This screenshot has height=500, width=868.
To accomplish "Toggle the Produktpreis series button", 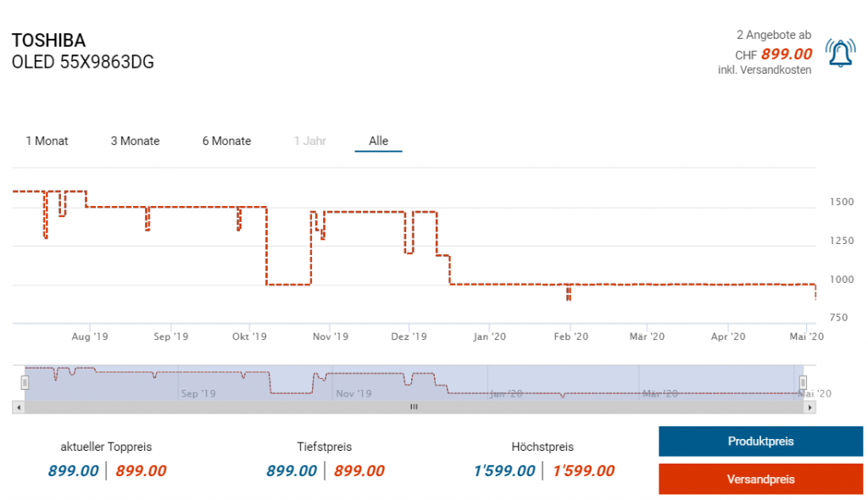I will tap(760, 442).
